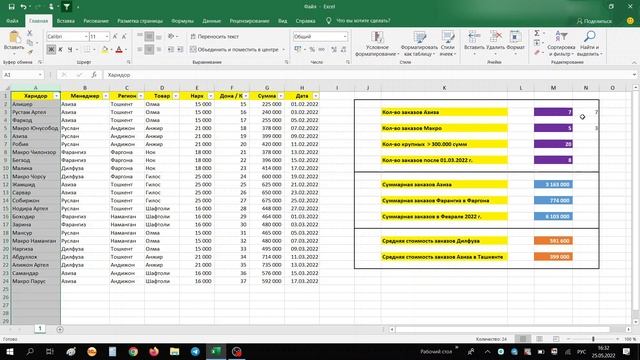
Task: Switch to the Формулы tab
Action: (x=182, y=21)
